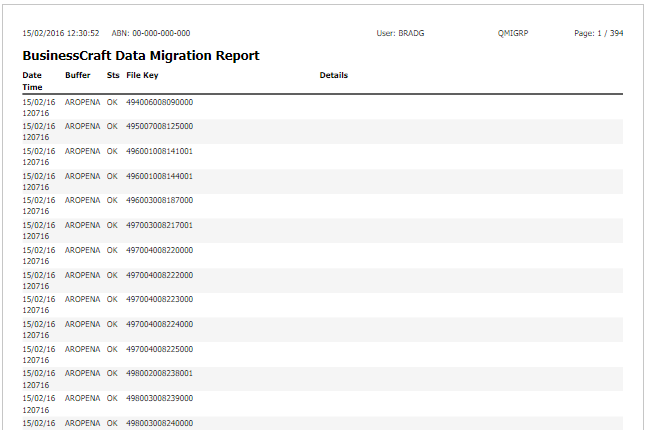This screenshot has height=430, width=649.
Task: Select the Date Time column header
Action: click(x=32, y=81)
